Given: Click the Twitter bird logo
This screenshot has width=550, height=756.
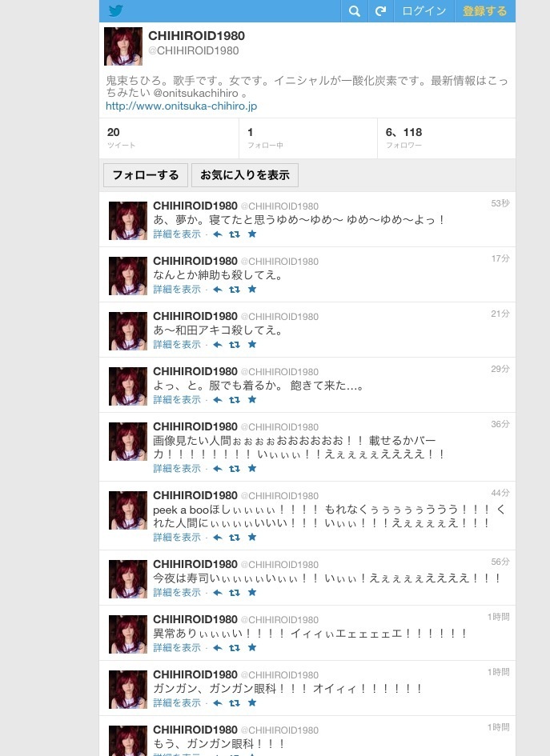Looking at the screenshot, I should click(116, 10).
